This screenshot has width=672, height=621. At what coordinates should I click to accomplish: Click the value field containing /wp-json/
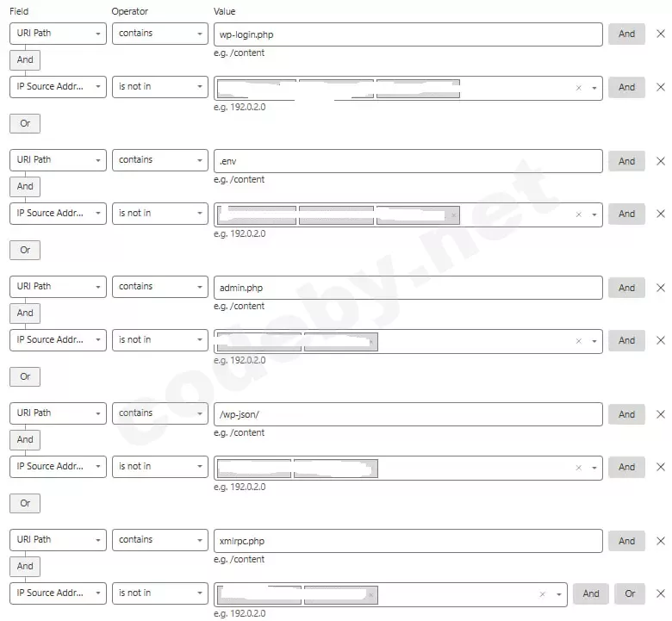(x=408, y=414)
